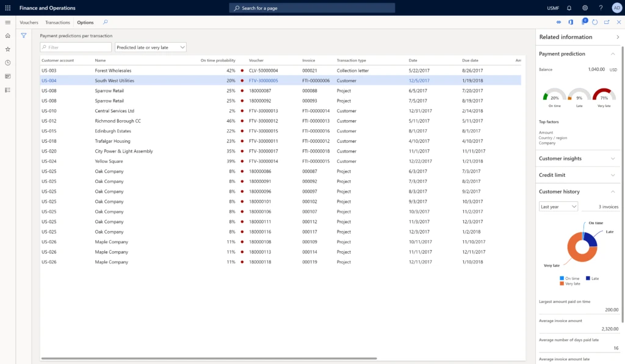Select the Home icon in left sidebar
This screenshot has height=364, width=625.
7,35
